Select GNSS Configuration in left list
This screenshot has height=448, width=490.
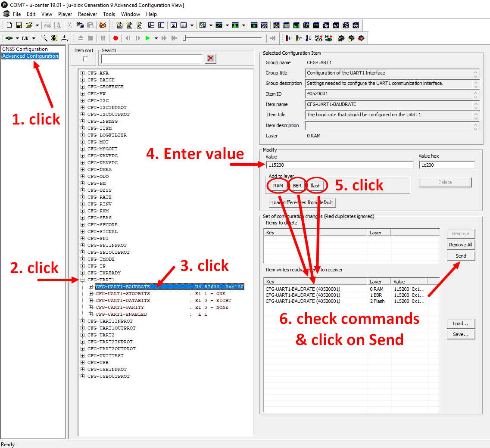tap(25, 49)
